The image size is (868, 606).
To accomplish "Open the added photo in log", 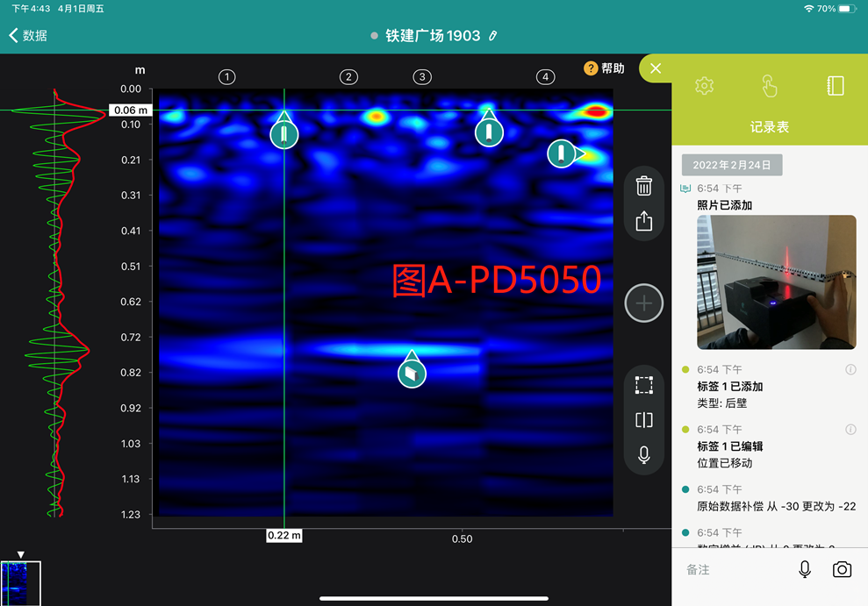I will pos(776,282).
